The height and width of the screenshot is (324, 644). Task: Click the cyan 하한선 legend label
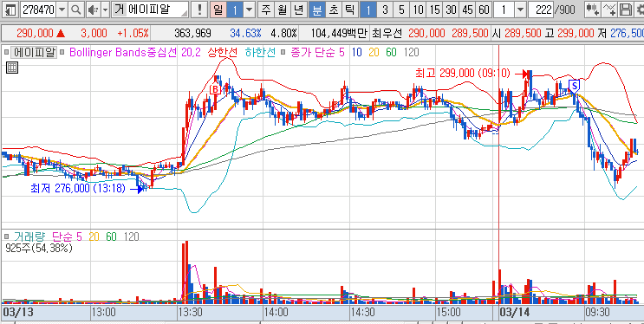pyautogui.click(x=260, y=53)
